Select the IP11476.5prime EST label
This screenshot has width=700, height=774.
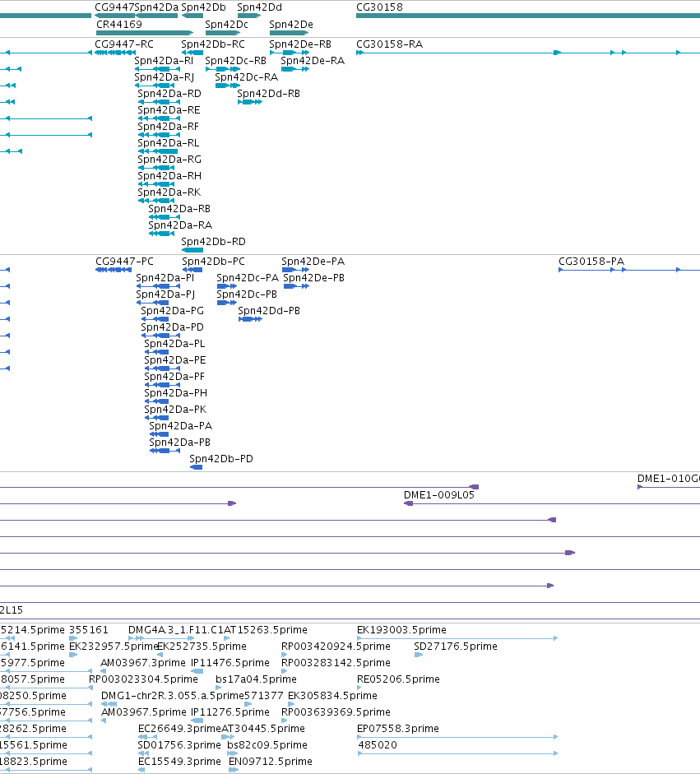click(230, 662)
